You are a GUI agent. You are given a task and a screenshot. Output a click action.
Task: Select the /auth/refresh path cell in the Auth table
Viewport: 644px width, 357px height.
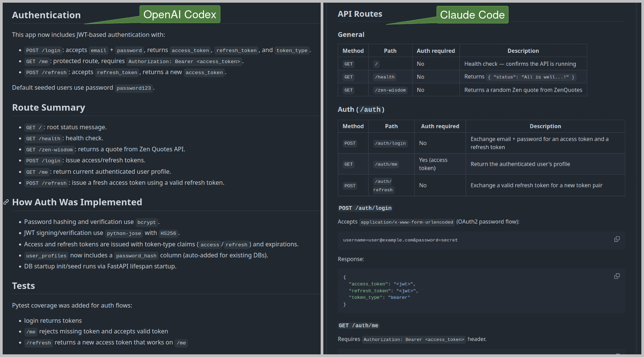pyautogui.click(x=383, y=185)
